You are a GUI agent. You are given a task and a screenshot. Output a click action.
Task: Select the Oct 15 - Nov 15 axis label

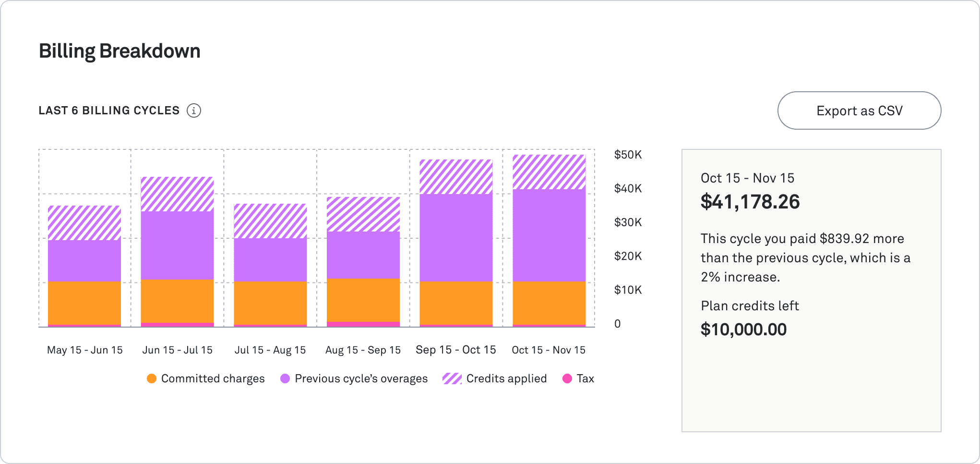tap(549, 350)
